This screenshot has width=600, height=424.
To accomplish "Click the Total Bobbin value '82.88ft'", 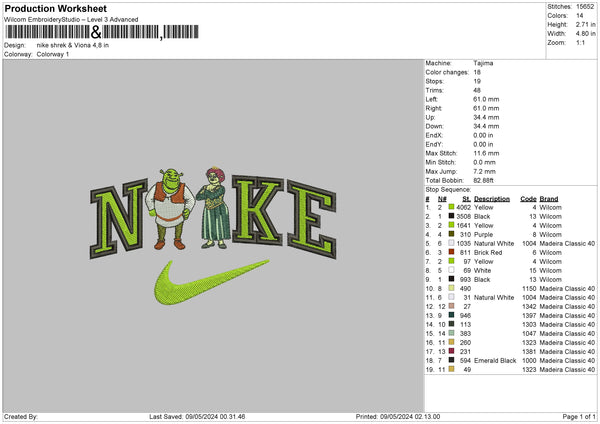I will [484, 180].
